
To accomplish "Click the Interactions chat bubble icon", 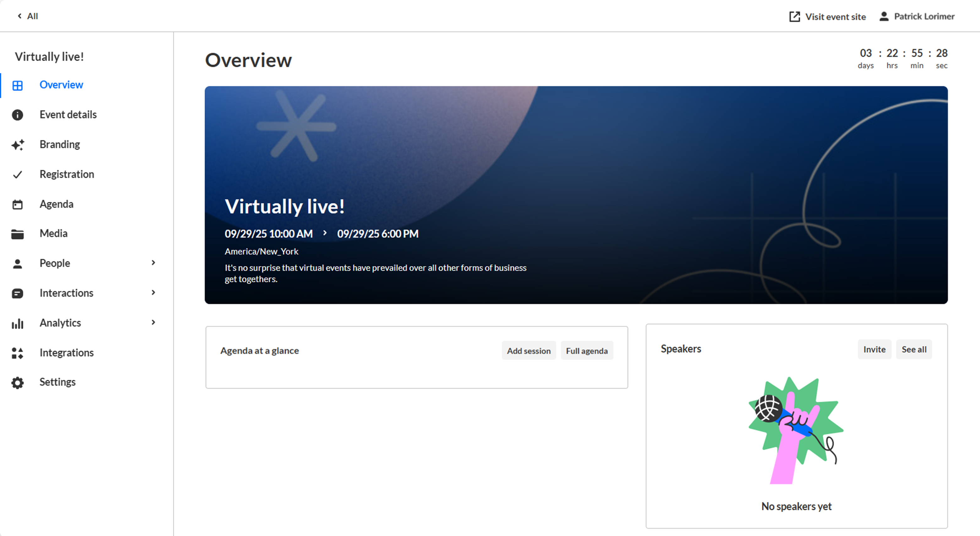I will [x=18, y=293].
